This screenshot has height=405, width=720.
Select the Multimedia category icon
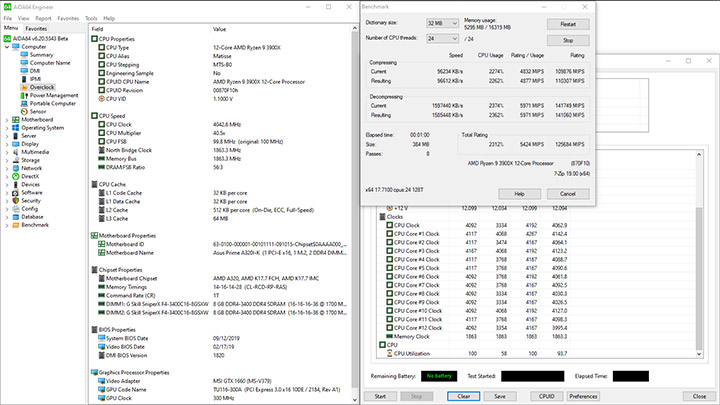[16, 152]
